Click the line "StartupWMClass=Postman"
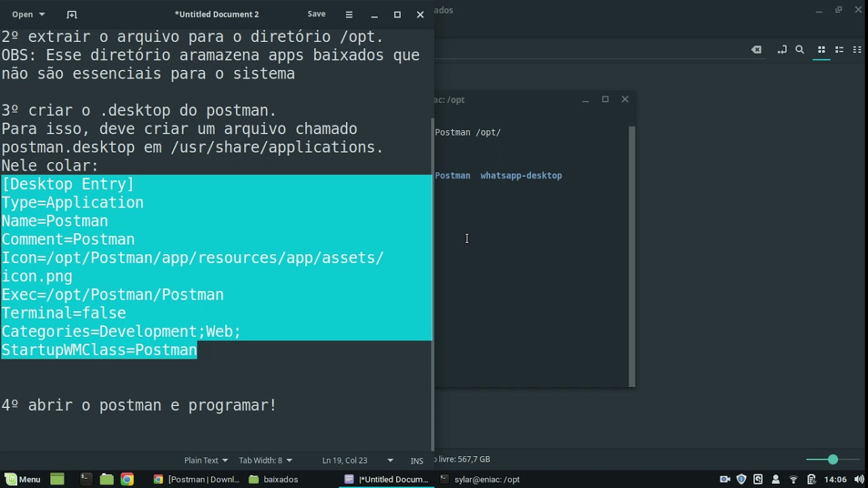 coord(99,350)
